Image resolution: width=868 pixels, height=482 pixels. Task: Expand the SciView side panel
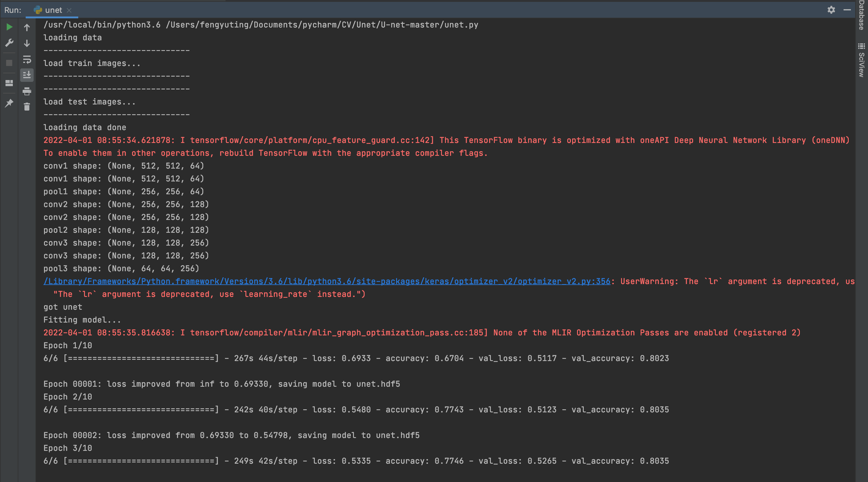tap(862, 60)
